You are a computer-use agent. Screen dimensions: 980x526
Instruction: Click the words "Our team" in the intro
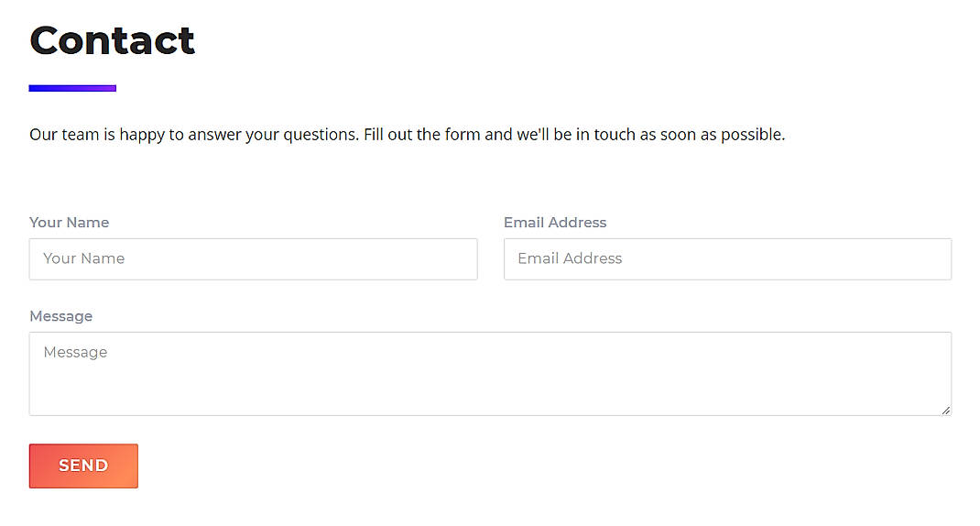(x=64, y=135)
